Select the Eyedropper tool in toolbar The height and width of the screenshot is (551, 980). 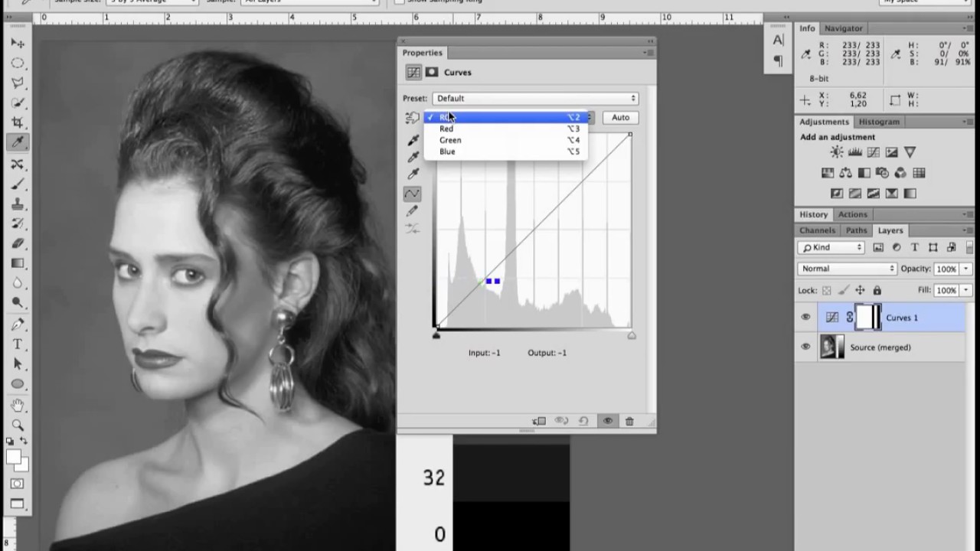(x=18, y=142)
